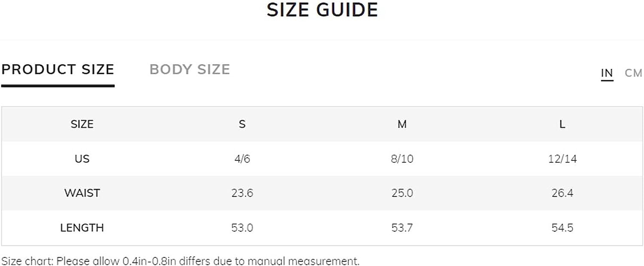
Task: Click the 4/6 US size cell
Action: pos(242,159)
